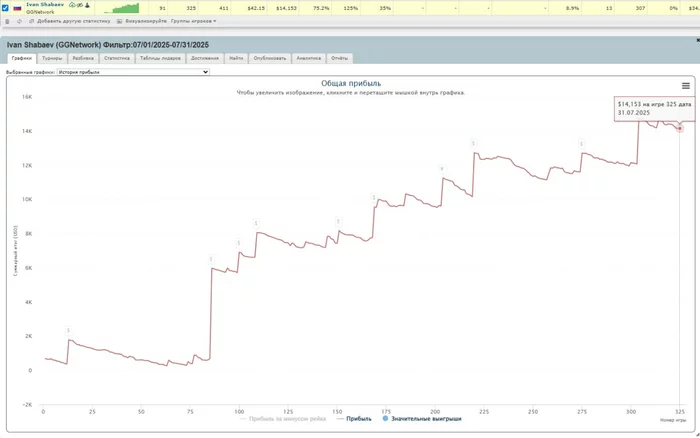
Task: Click the red endpoint marker at game 325
Action: point(679,129)
